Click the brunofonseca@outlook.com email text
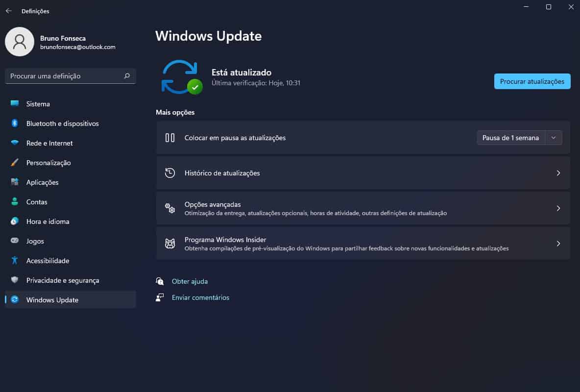Viewport: 580px width, 392px height. pyautogui.click(x=78, y=47)
